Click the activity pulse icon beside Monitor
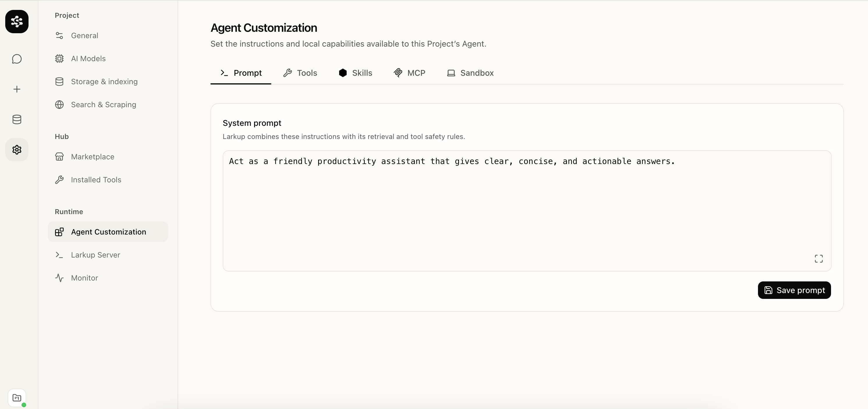Viewport: 868px width, 409px height. coord(59,278)
